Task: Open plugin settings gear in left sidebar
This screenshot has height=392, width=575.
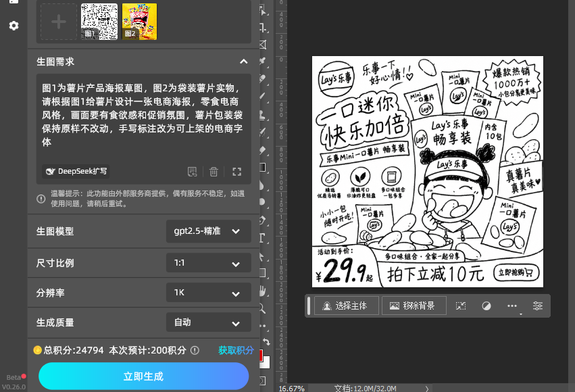Action: click(14, 26)
